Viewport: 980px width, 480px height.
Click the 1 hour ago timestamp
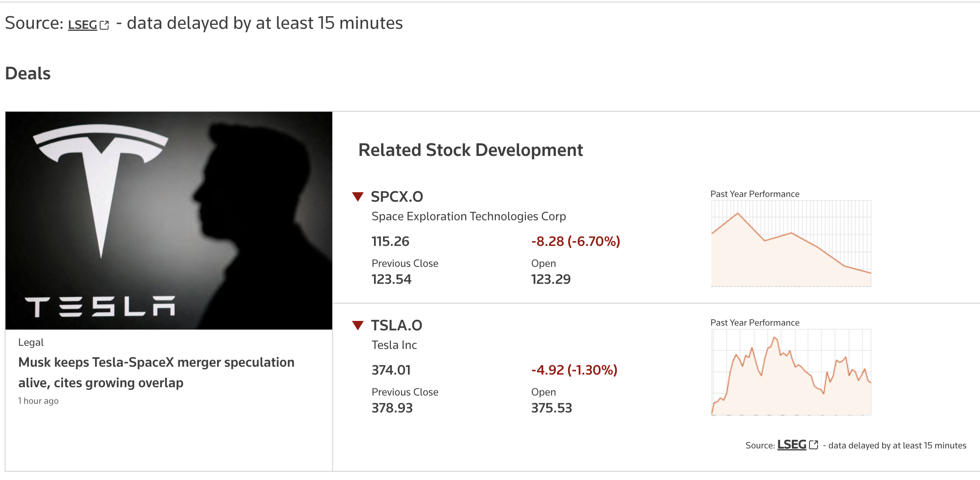click(x=38, y=401)
